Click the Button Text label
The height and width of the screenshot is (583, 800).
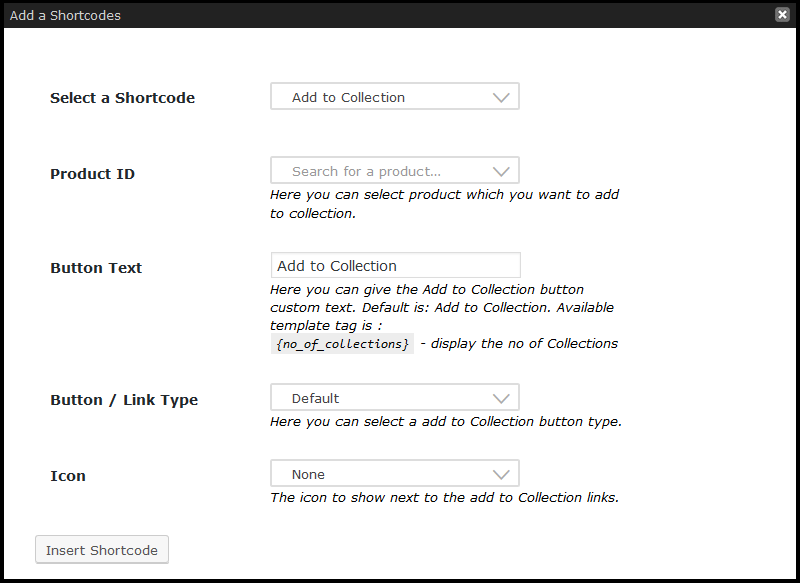[x=96, y=268]
